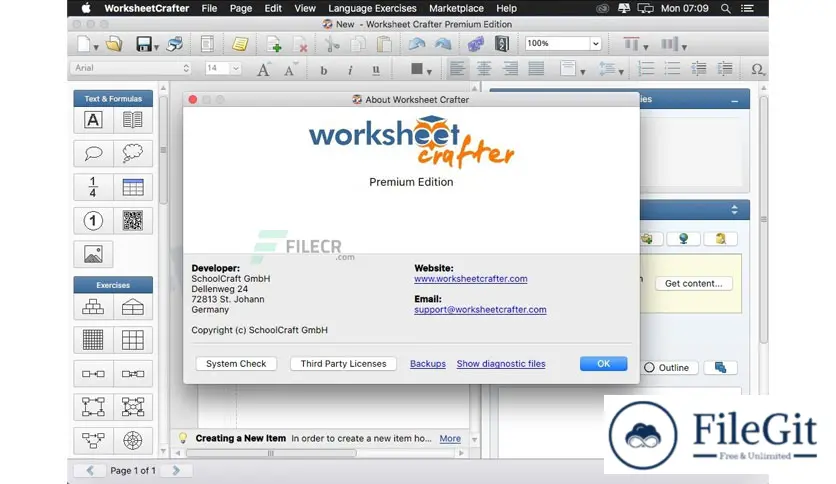Image resolution: width=836 pixels, height=484 pixels.
Task: Go to next page arrow
Action: tap(176, 470)
